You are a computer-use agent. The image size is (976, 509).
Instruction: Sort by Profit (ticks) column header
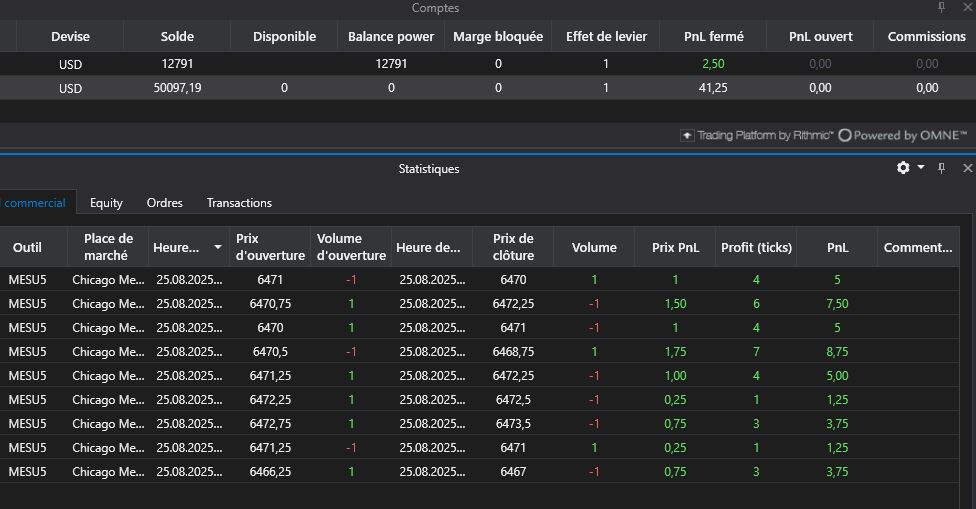(x=755, y=247)
